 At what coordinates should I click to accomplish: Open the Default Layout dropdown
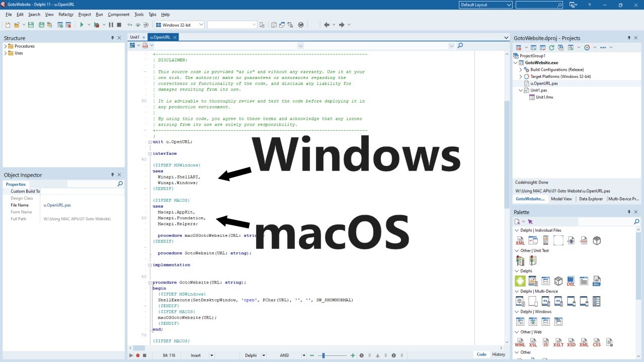point(509,5)
